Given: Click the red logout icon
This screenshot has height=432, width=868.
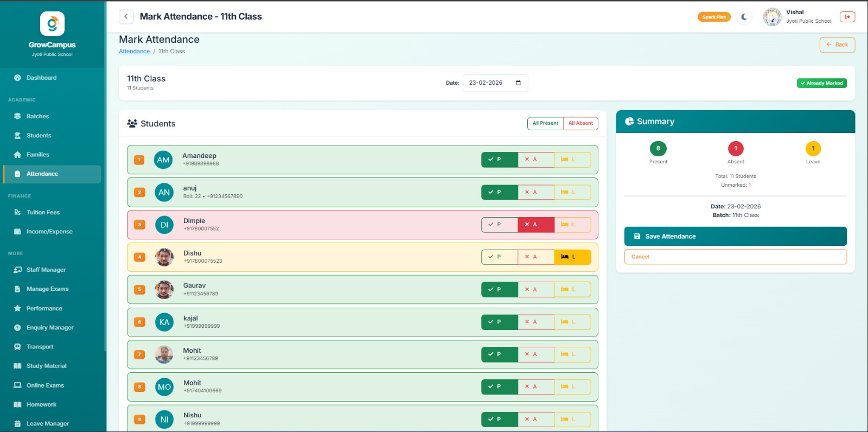Looking at the screenshot, I should [847, 17].
